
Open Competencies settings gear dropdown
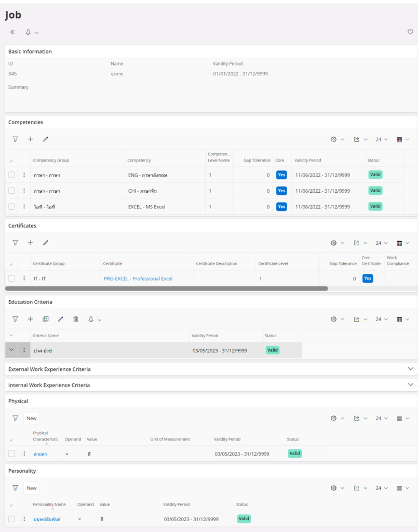click(x=337, y=139)
